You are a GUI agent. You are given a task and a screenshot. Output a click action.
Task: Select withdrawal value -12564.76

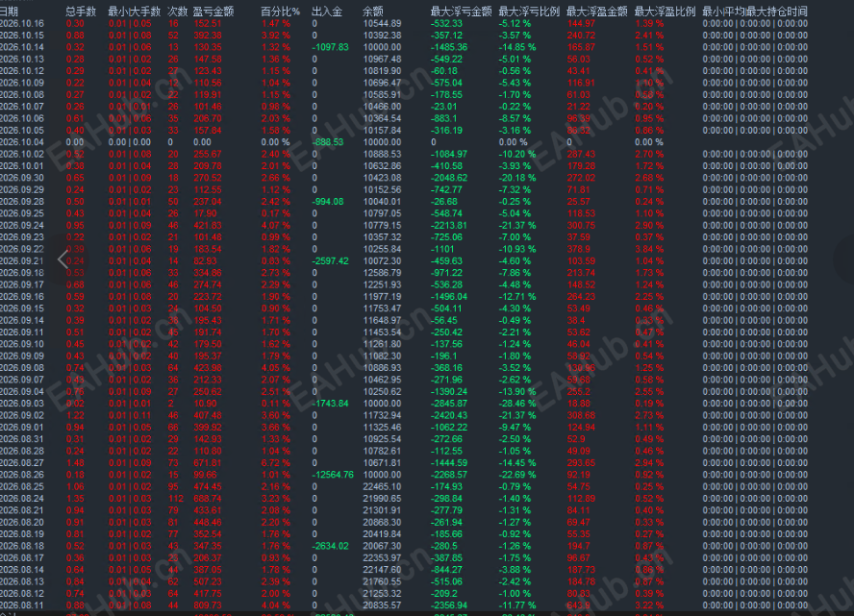tap(333, 475)
